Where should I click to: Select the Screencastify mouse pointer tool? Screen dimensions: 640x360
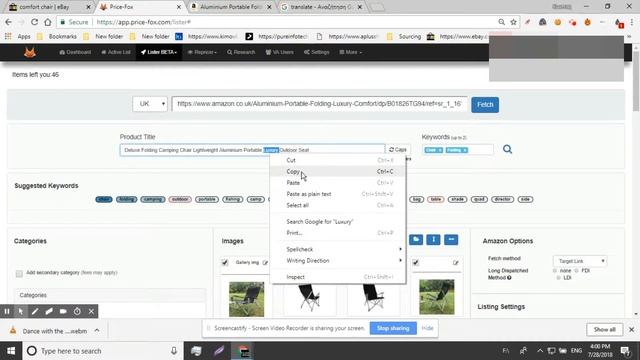(21, 311)
